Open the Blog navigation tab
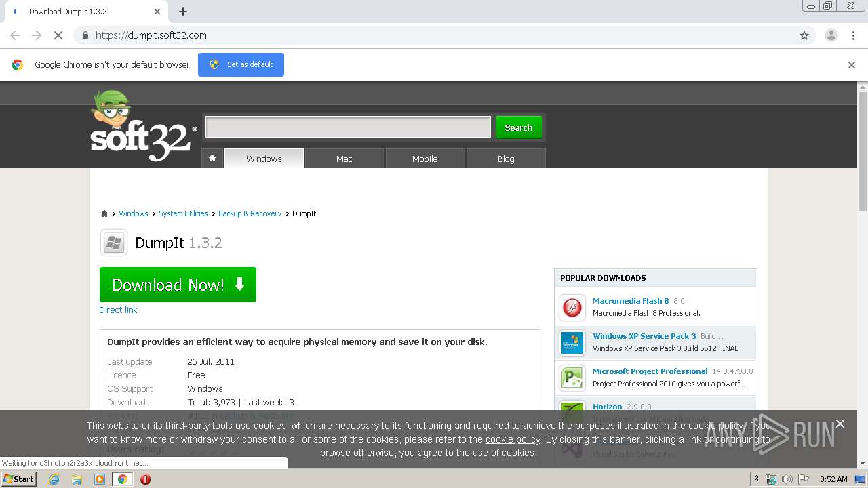The image size is (868, 488). [506, 159]
